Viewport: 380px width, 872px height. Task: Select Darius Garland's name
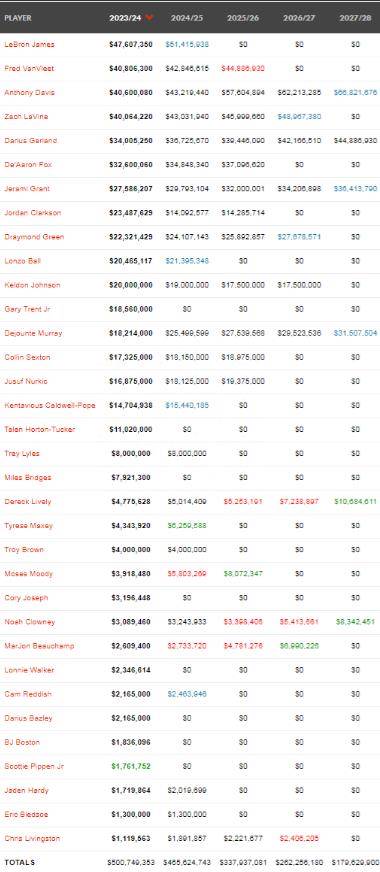31,141
